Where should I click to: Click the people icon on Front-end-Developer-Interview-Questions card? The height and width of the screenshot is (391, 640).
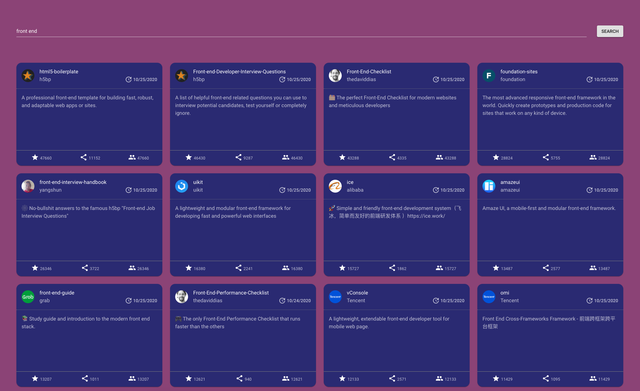click(286, 157)
